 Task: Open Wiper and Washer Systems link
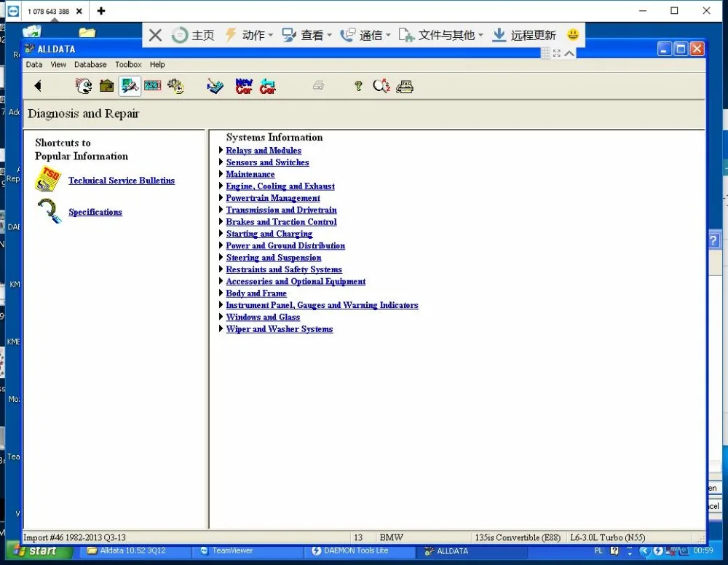pos(280,328)
